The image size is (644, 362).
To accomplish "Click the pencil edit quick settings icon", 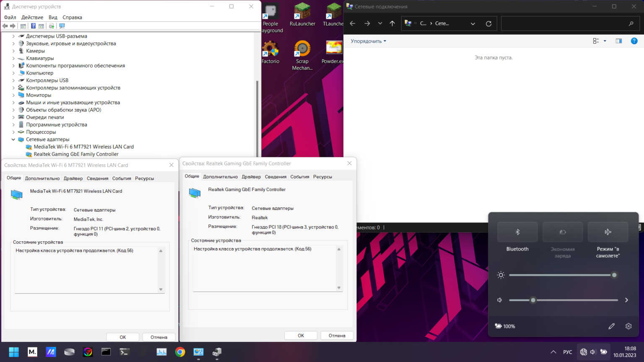I will [x=612, y=326].
